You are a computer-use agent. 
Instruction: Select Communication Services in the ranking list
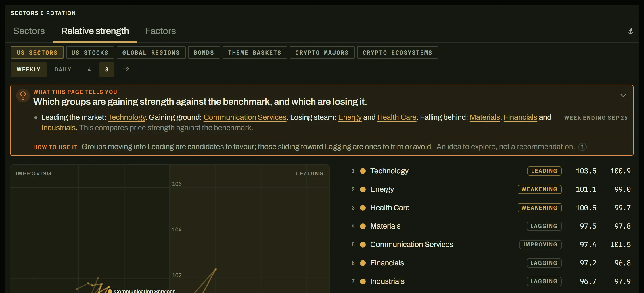pyautogui.click(x=491, y=245)
